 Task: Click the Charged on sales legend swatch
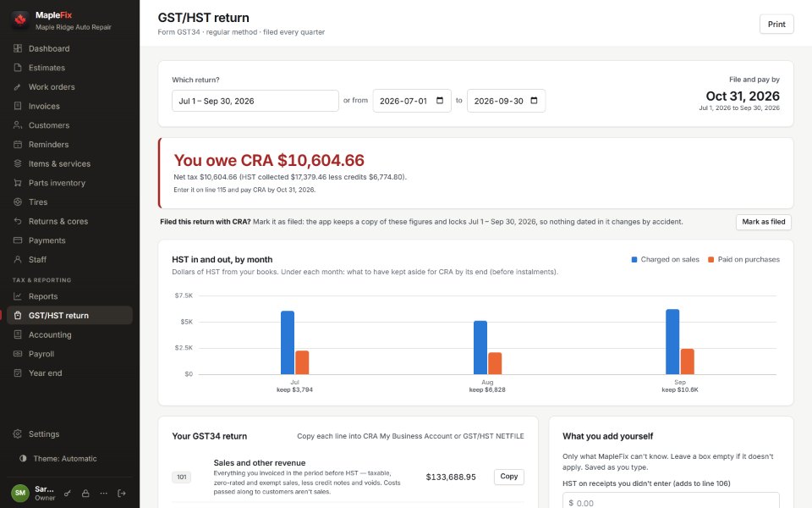[x=634, y=260]
